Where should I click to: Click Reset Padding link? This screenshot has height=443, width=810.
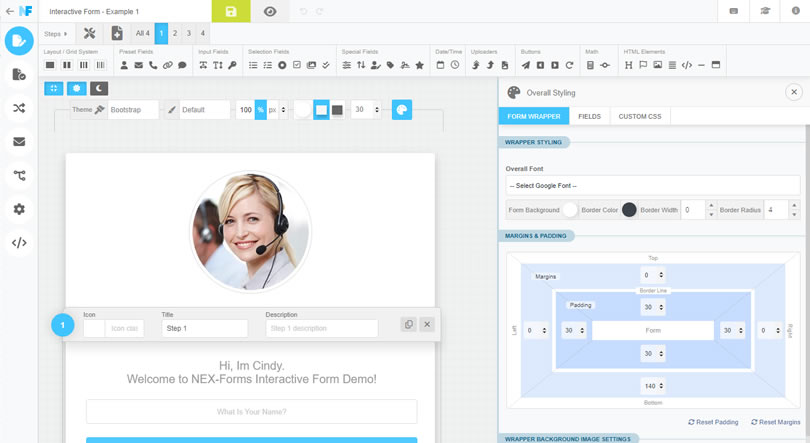click(713, 422)
